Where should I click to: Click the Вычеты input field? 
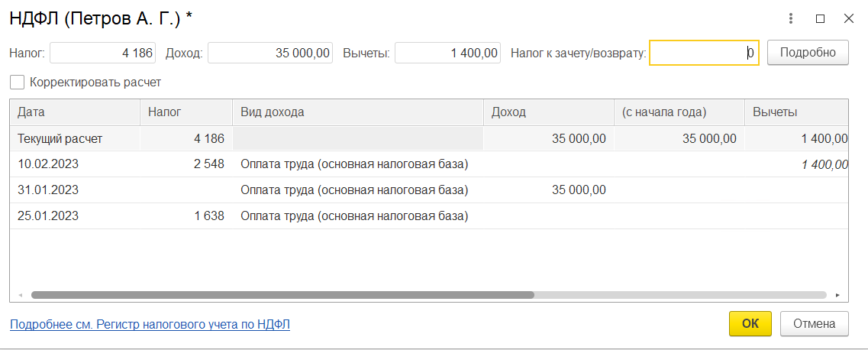click(x=447, y=53)
